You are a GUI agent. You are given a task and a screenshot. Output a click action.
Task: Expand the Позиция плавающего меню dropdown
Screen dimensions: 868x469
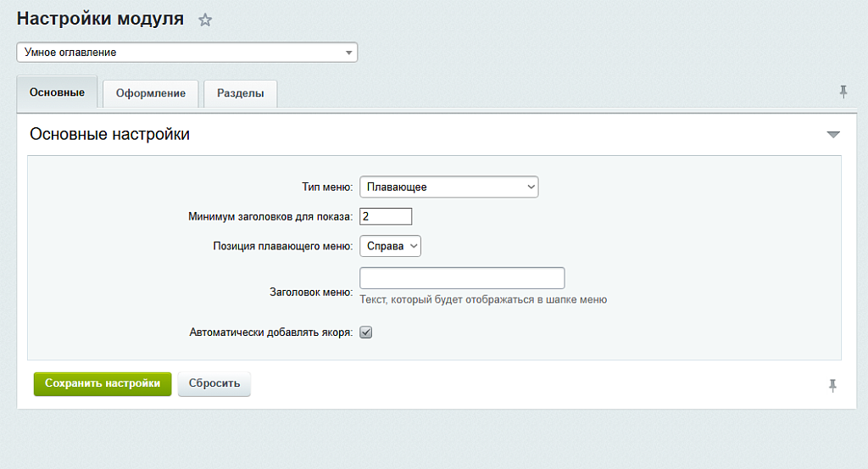click(x=390, y=246)
